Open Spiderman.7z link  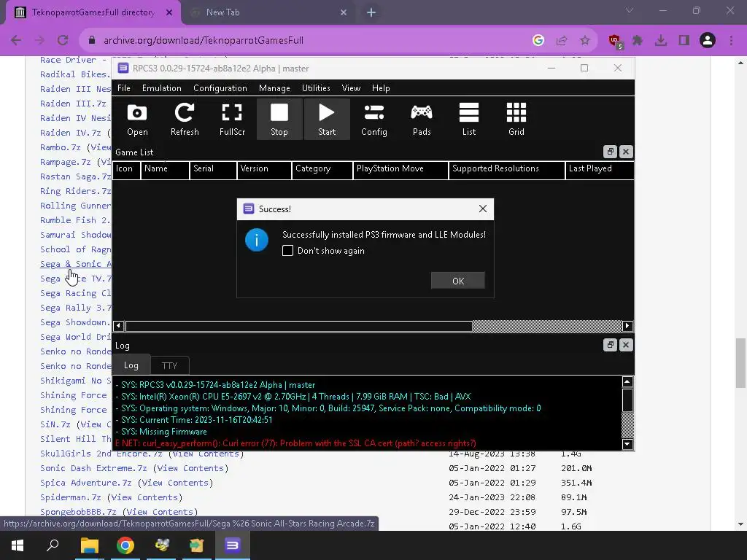[x=71, y=497]
